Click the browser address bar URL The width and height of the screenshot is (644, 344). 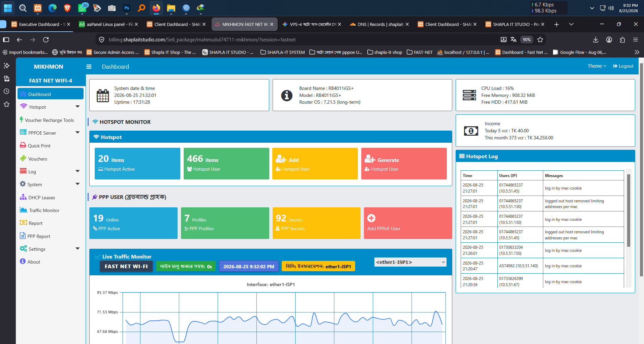202,40
